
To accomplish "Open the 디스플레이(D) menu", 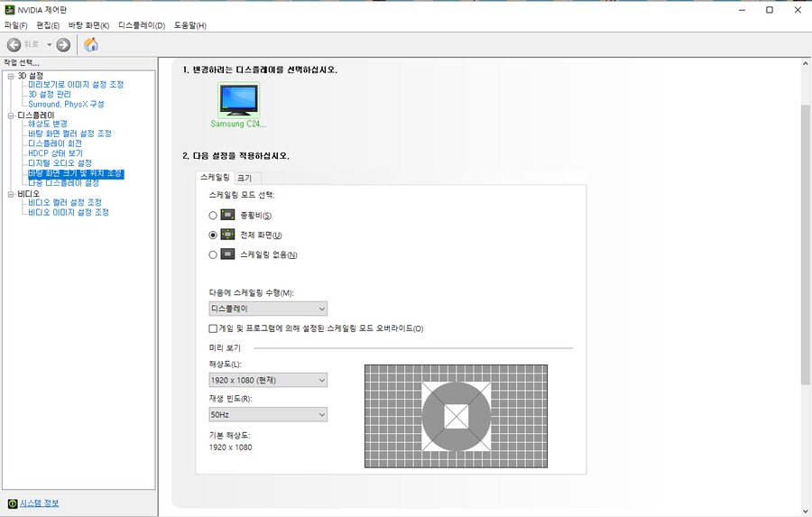I will (x=142, y=25).
